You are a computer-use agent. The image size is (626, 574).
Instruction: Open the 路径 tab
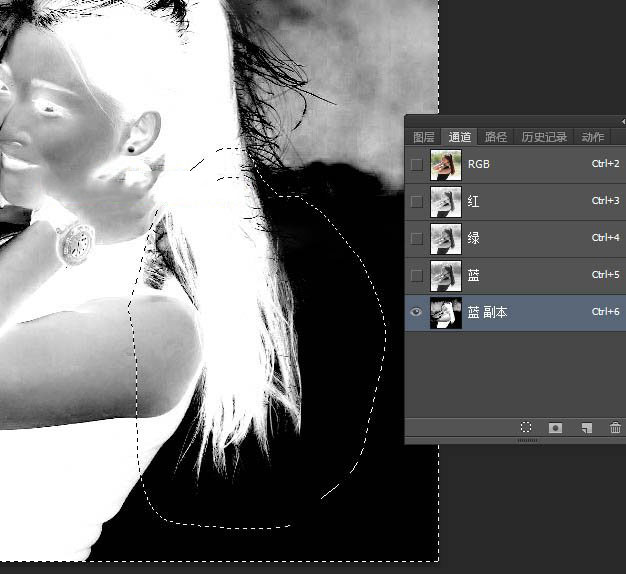point(496,137)
